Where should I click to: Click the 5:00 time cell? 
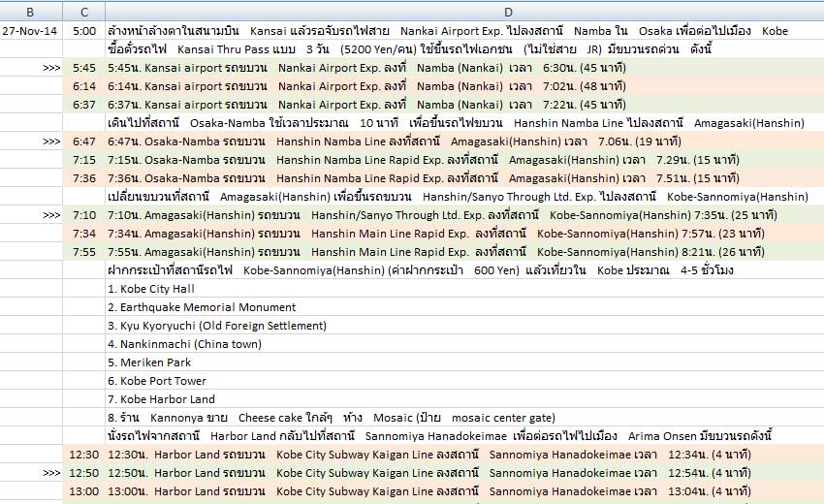pos(84,31)
